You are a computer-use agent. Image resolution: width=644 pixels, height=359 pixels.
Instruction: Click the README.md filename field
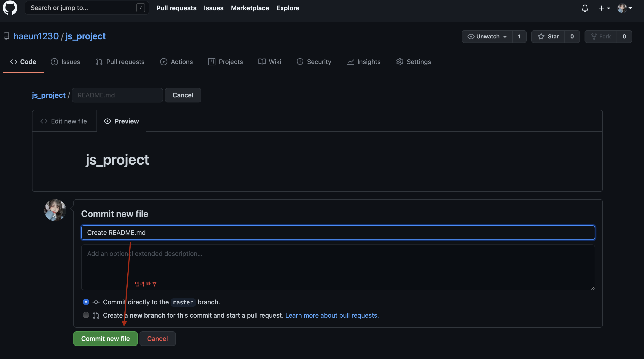click(x=117, y=95)
